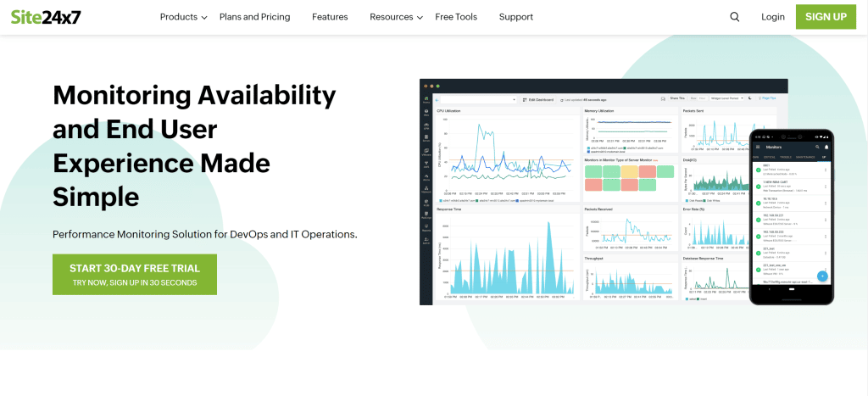Click the Site24x7 logo

click(x=46, y=17)
